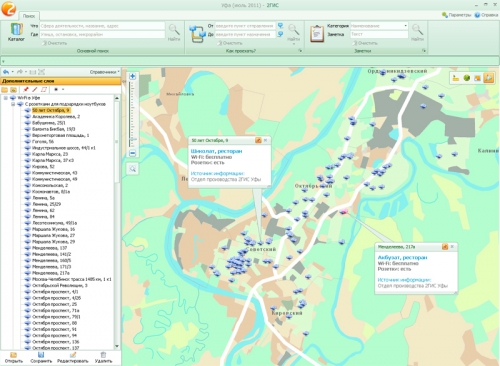Click the map zoom level slider track
Viewport: 500px width, 366px height.
tap(132, 115)
